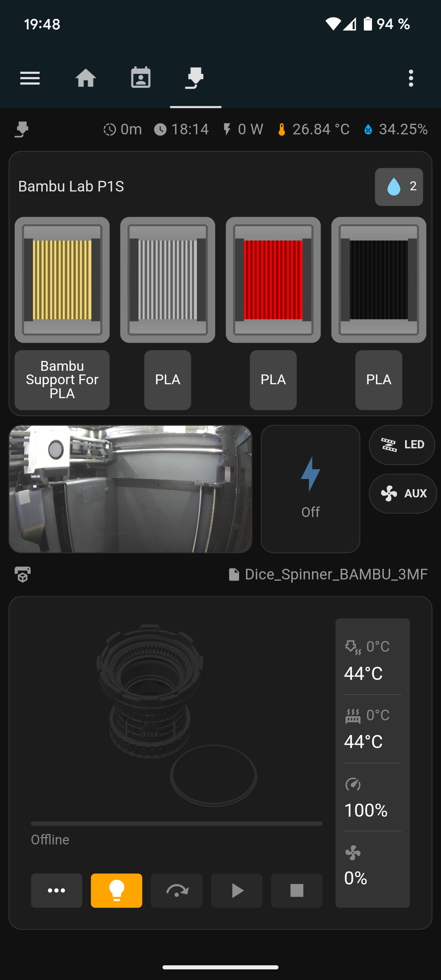Expand the more options ellipsis button
Screen dimensions: 441x980
point(56,891)
